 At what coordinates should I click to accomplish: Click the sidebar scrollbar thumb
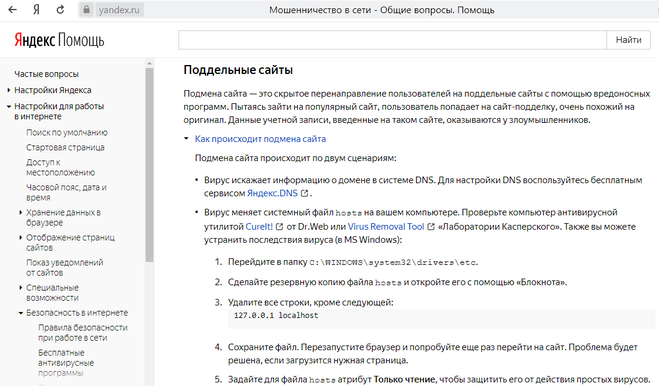pos(149,165)
